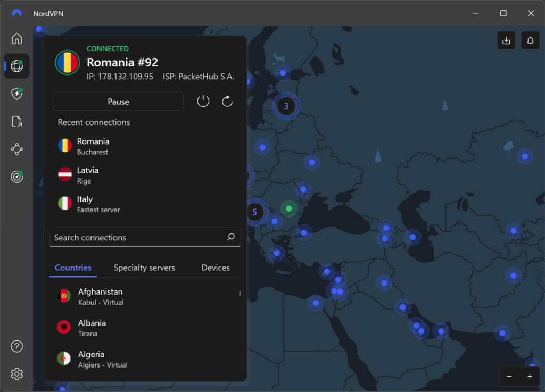Zoom in the map with plus button

click(x=530, y=377)
